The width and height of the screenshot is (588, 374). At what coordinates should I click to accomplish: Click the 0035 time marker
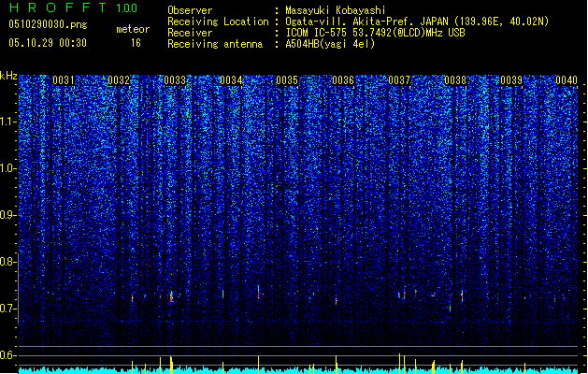[x=287, y=80]
